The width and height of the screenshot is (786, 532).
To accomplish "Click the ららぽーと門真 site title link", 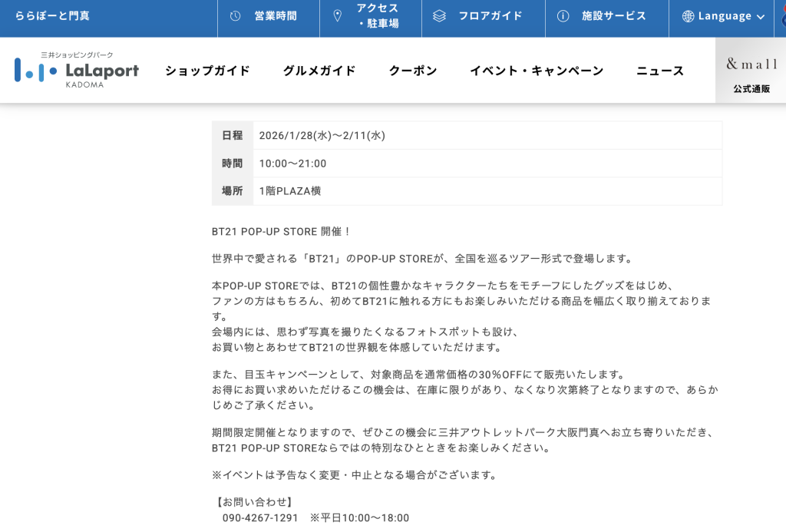I will tap(52, 16).
